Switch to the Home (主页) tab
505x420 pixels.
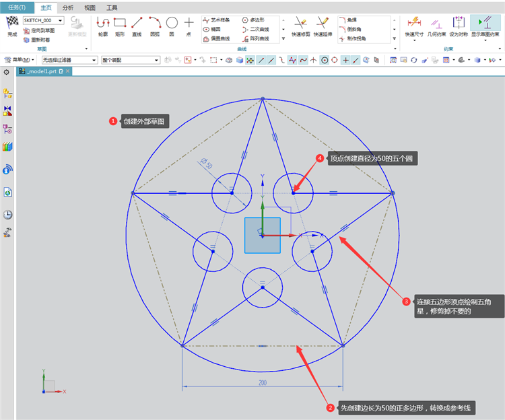[46, 7]
